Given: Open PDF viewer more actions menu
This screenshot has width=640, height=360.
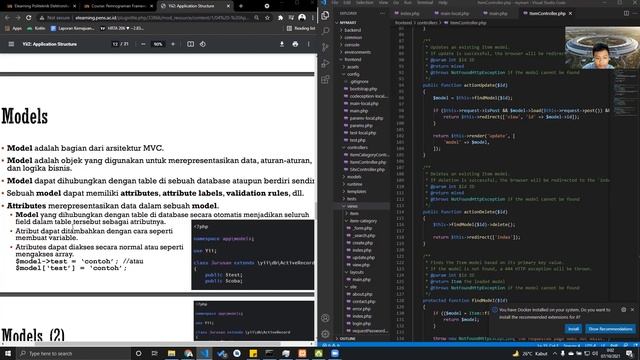Looking at the screenshot, I should tap(309, 44).
